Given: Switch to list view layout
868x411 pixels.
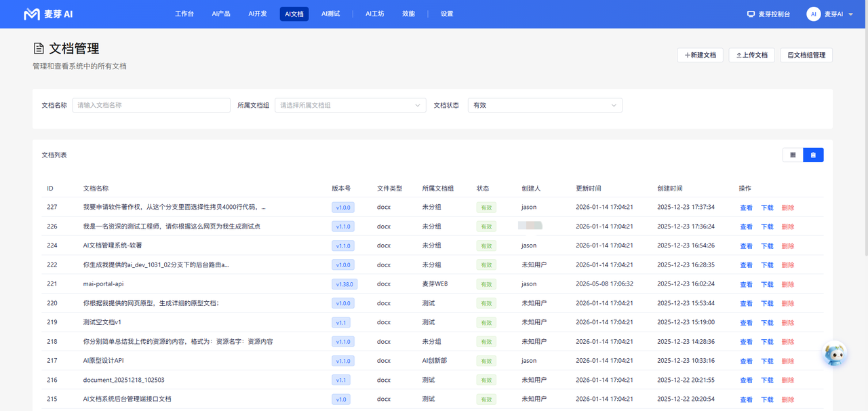Looking at the screenshot, I should click(814, 155).
